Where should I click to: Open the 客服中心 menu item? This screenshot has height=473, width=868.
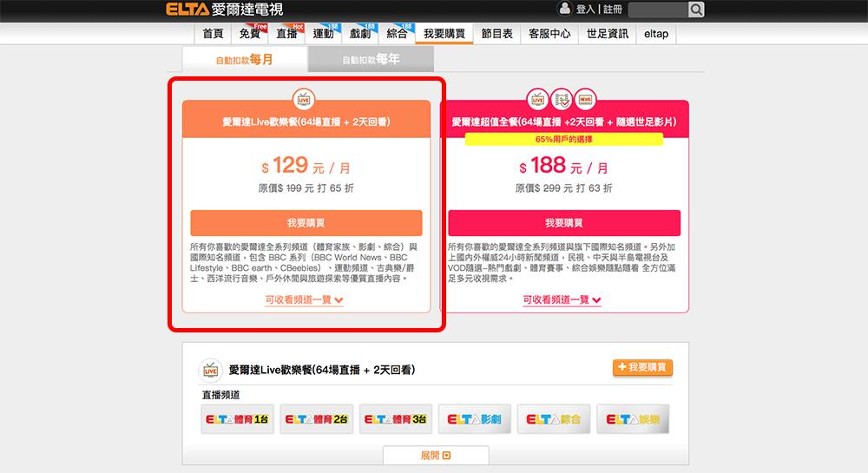(x=549, y=34)
